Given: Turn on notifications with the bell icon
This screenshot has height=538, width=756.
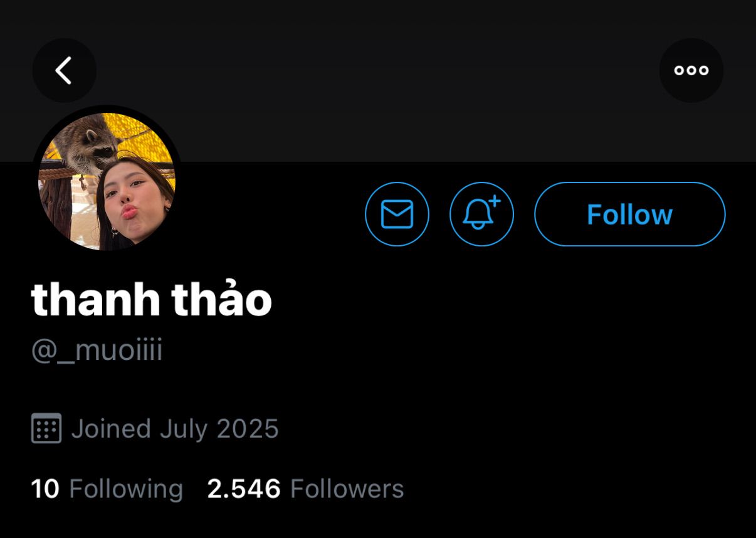Looking at the screenshot, I should (481, 214).
